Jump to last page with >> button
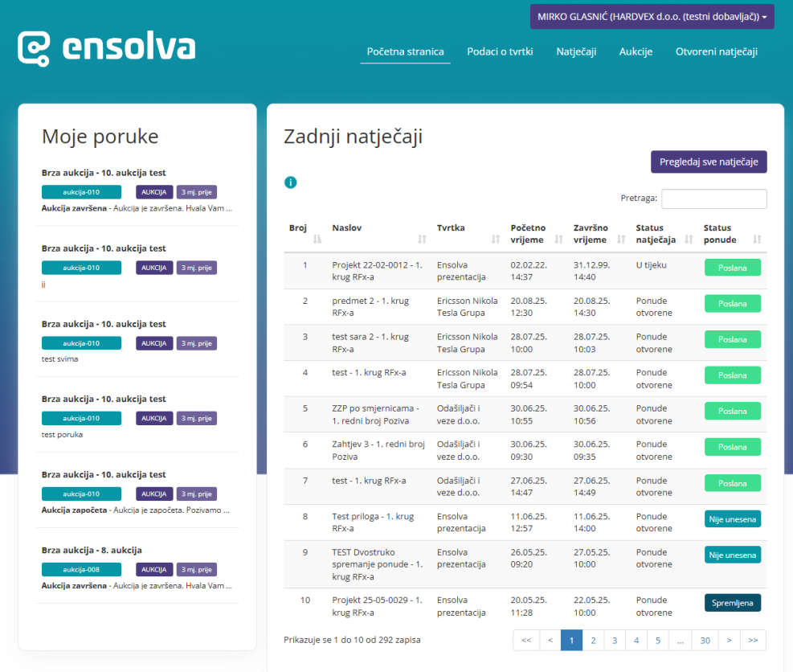The height and width of the screenshot is (672, 793). pyautogui.click(x=753, y=640)
